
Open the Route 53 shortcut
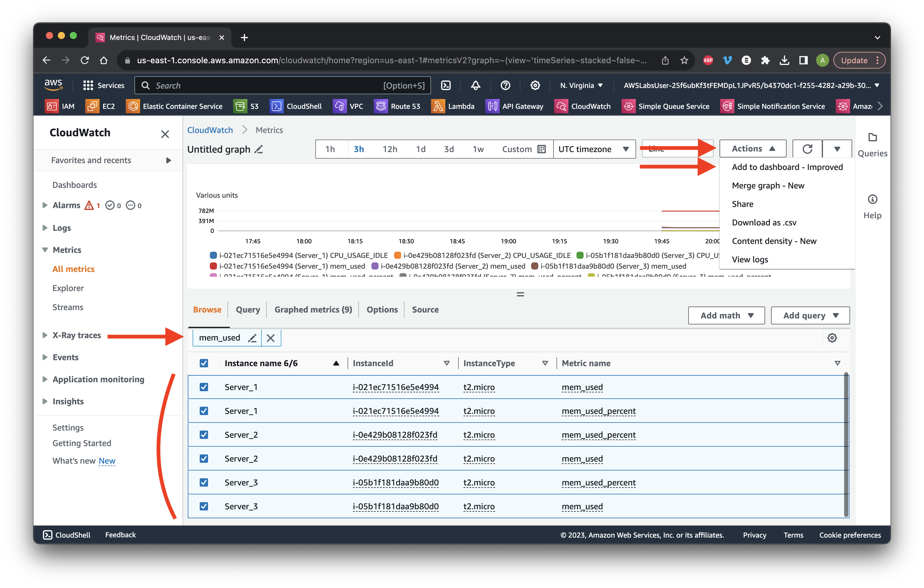coord(397,106)
